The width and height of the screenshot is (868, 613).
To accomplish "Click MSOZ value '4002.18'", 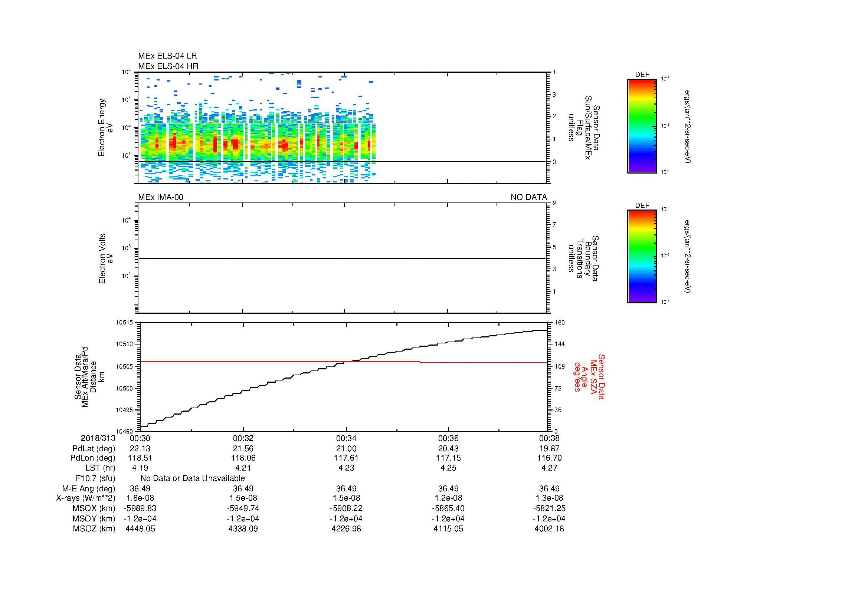I will [x=549, y=529].
